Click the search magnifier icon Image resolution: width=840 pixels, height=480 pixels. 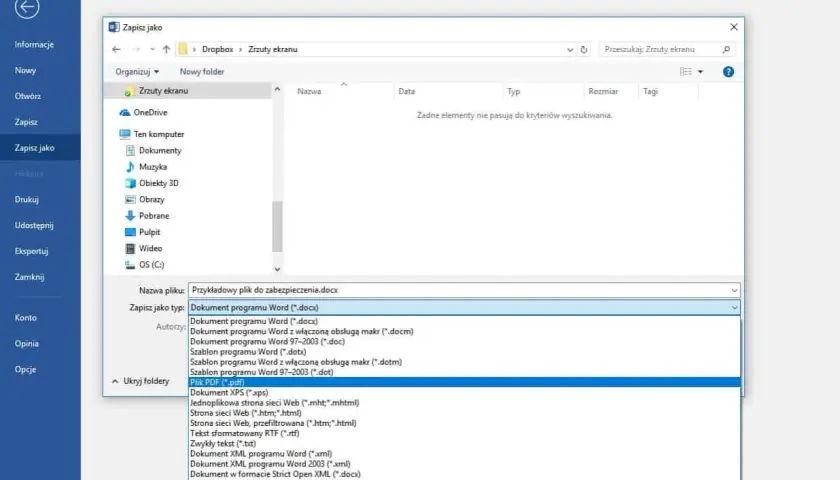726,49
